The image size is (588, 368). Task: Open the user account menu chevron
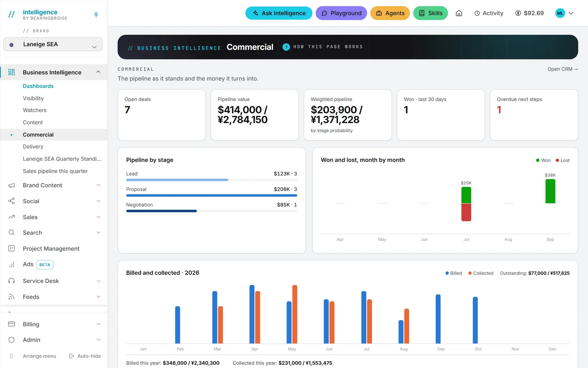click(x=571, y=13)
